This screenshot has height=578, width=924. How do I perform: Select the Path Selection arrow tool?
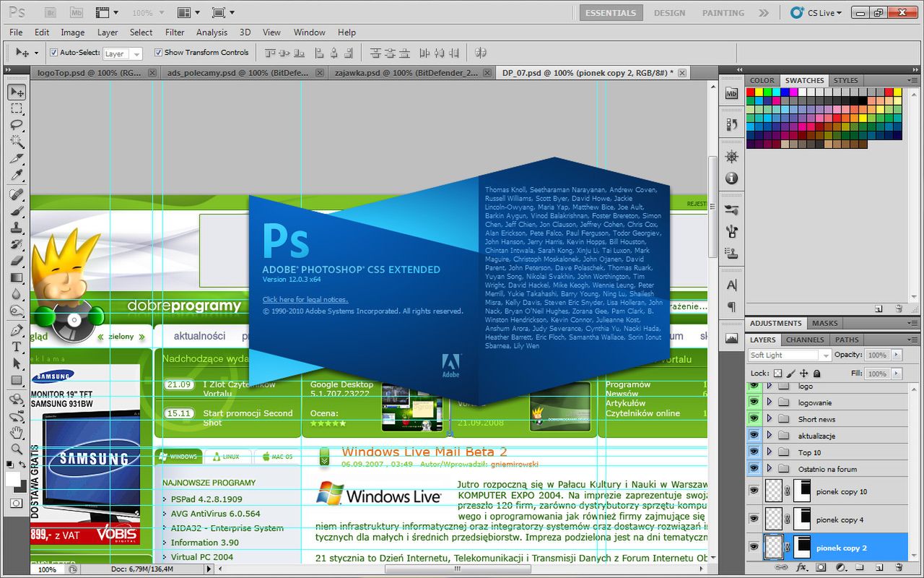pyautogui.click(x=17, y=363)
